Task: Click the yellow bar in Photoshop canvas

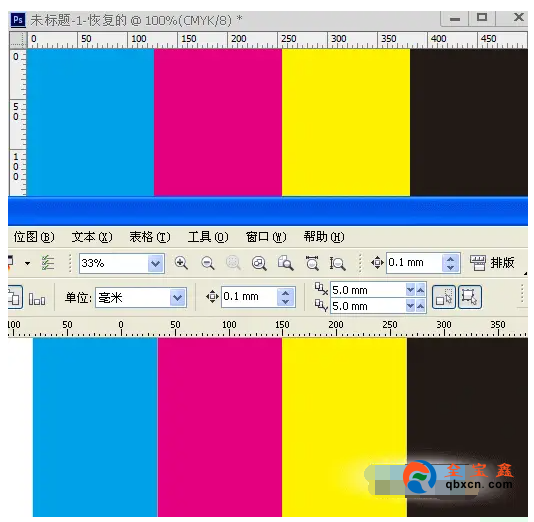Action: click(x=346, y=122)
